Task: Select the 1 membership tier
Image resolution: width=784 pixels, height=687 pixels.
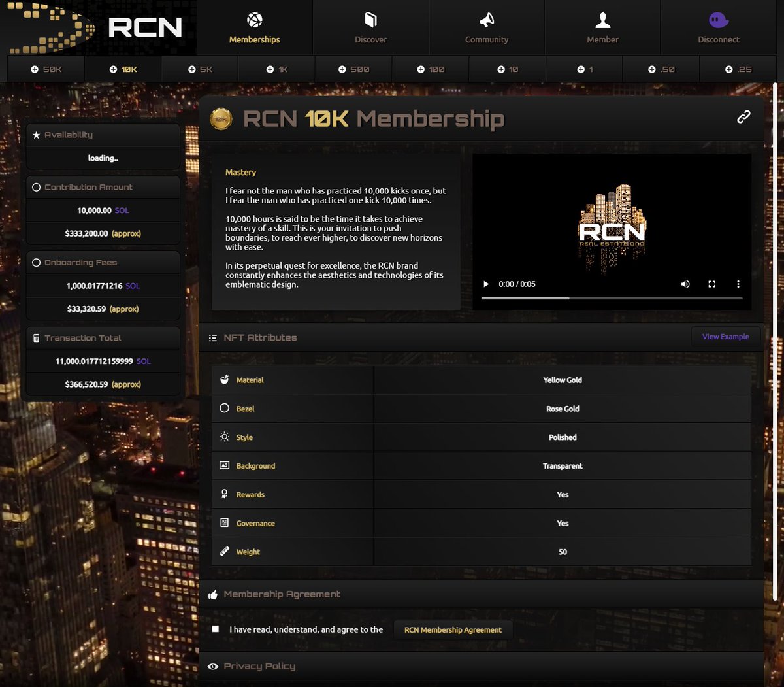Action: [x=584, y=69]
